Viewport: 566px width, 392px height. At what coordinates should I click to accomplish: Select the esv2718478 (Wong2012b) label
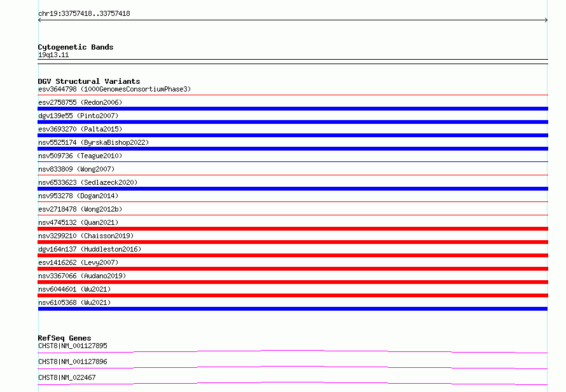[x=80, y=209]
